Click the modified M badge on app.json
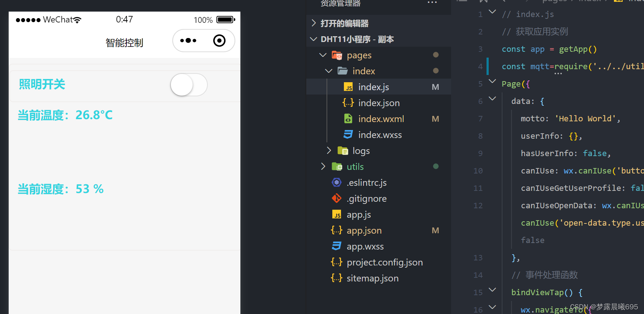This screenshot has height=314, width=644. 435,230
